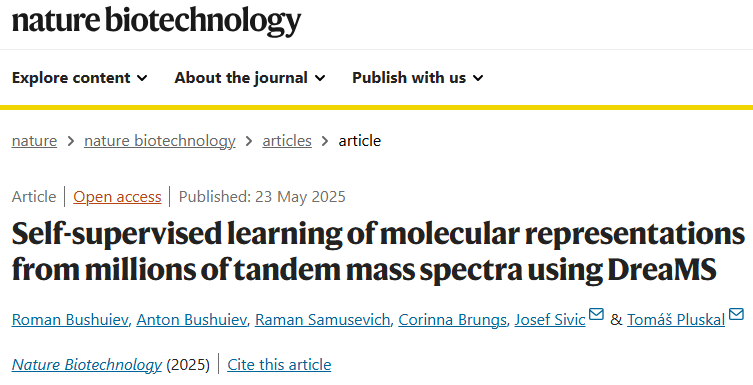
Task: Expand the About the journal chevron
Action: pyautogui.click(x=320, y=78)
